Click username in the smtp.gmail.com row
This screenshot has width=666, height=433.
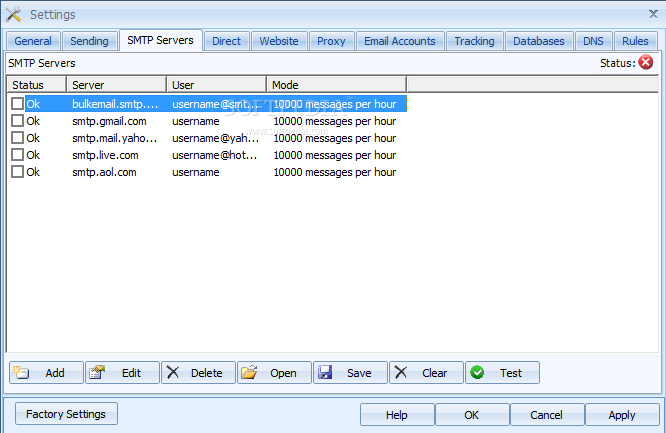pos(196,121)
